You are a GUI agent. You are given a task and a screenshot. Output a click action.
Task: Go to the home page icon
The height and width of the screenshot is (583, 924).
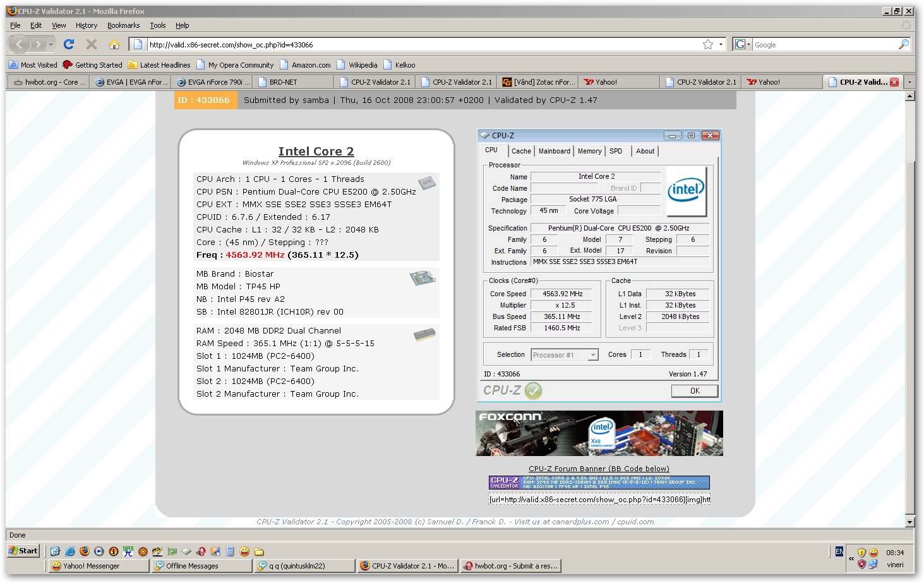pyautogui.click(x=114, y=44)
